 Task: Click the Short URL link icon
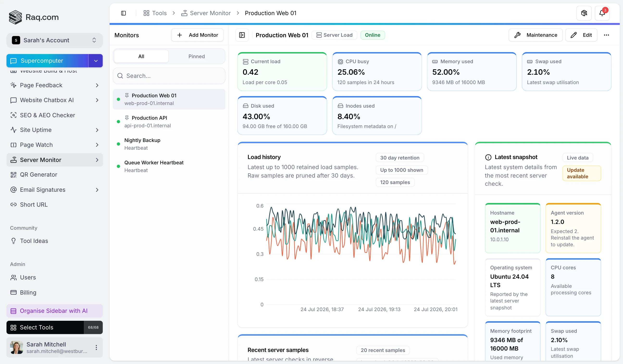click(13, 205)
